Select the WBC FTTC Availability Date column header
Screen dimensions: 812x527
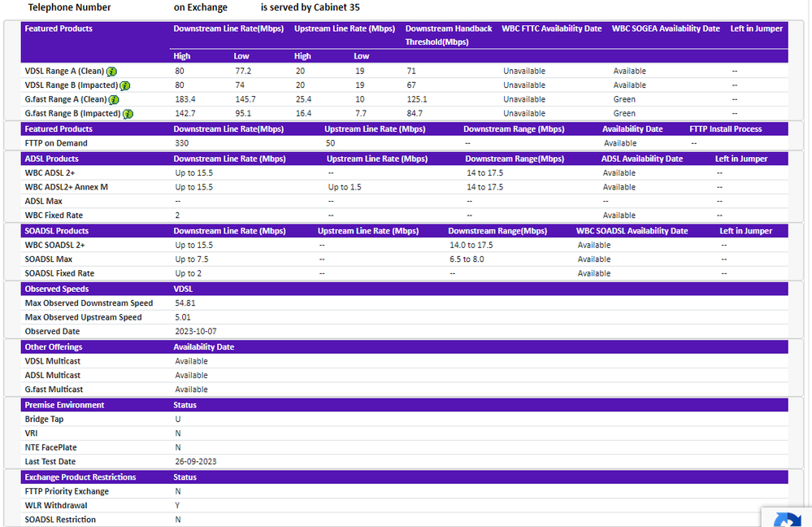(551, 28)
